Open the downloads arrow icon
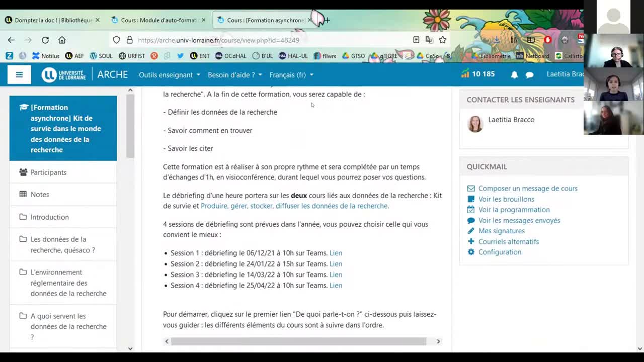This screenshot has height=362, width=644. click(x=497, y=40)
